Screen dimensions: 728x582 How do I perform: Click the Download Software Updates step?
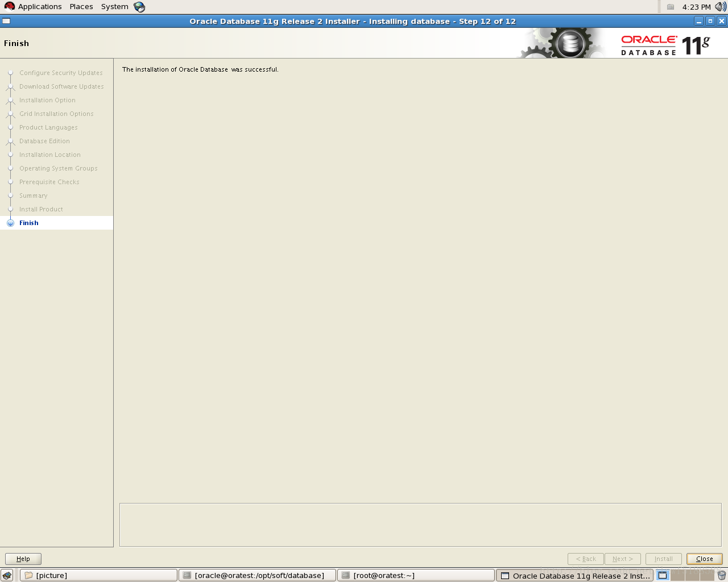pyautogui.click(x=61, y=86)
